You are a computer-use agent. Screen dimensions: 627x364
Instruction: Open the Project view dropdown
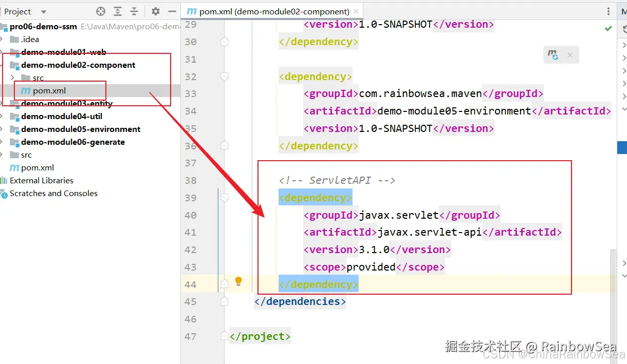coord(43,12)
